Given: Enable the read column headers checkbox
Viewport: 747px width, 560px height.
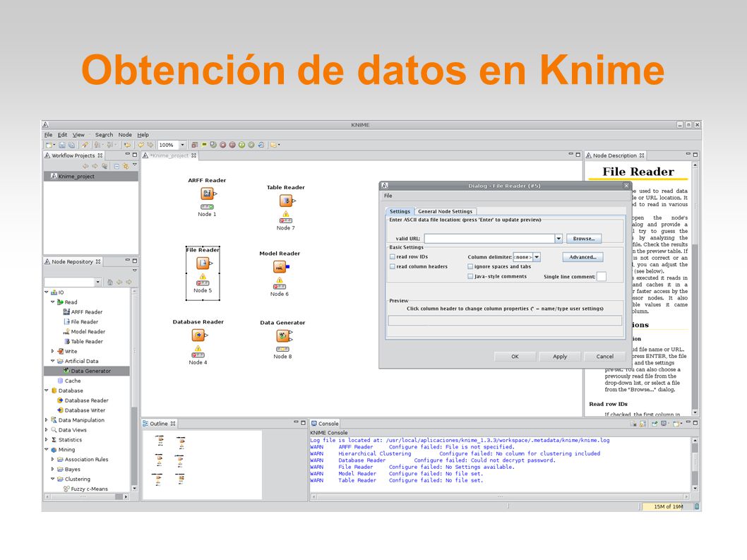Looking at the screenshot, I should click(x=393, y=266).
